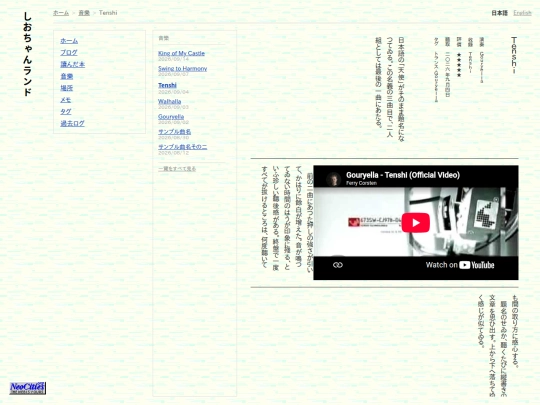This screenshot has width=540, height=405.
Task: Switch the language to English
Action: (522, 13)
